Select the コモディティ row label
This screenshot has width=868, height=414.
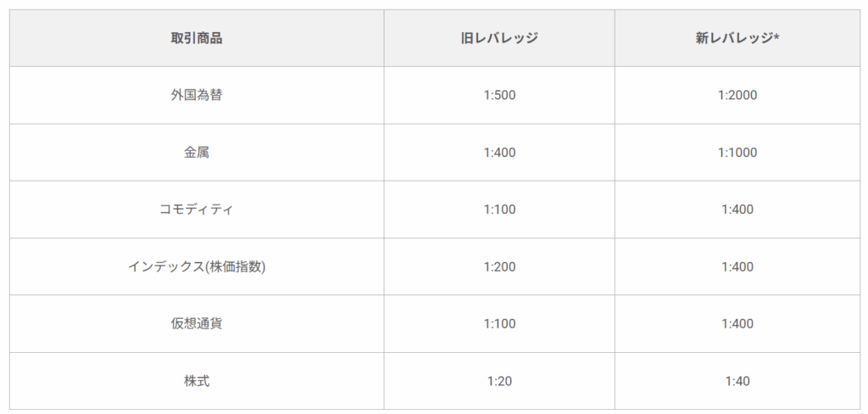click(x=196, y=210)
